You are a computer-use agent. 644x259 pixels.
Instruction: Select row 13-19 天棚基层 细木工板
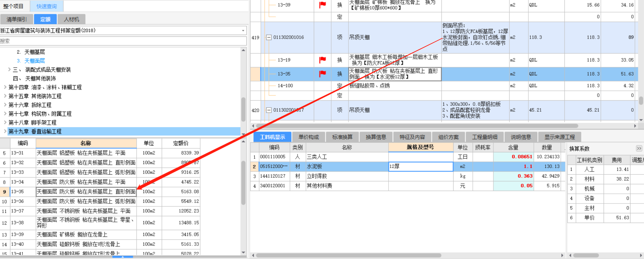pyautogui.click(x=444, y=60)
